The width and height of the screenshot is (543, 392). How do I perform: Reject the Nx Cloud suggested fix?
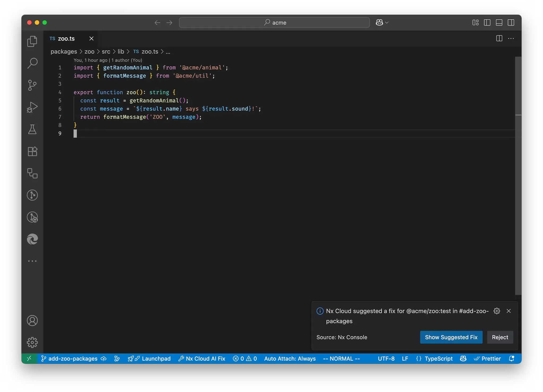(x=500, y=337)
